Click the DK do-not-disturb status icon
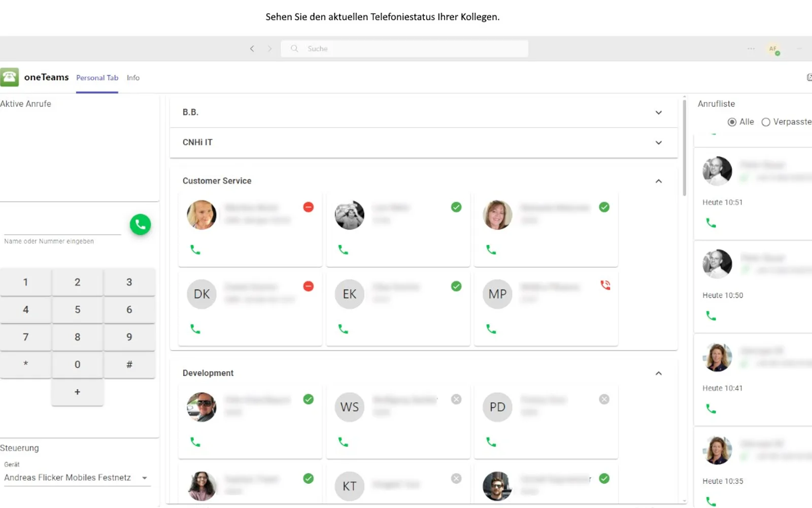 309,287
